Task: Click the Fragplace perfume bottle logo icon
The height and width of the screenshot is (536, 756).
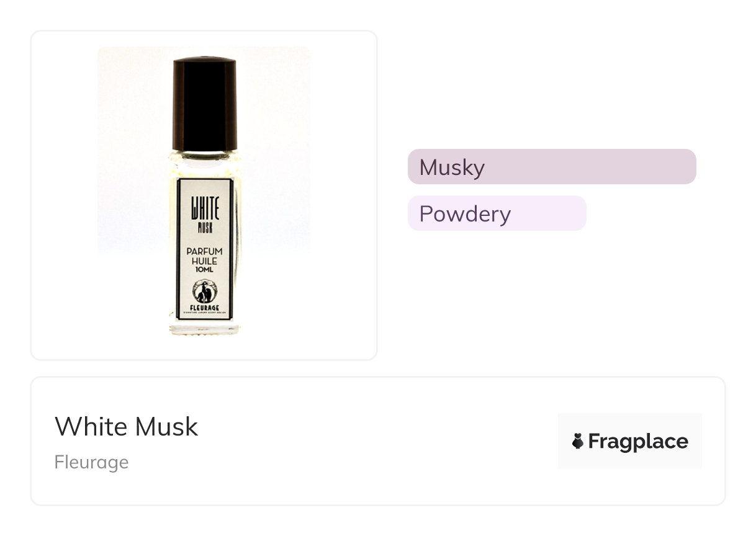Action: click(577, 441)
